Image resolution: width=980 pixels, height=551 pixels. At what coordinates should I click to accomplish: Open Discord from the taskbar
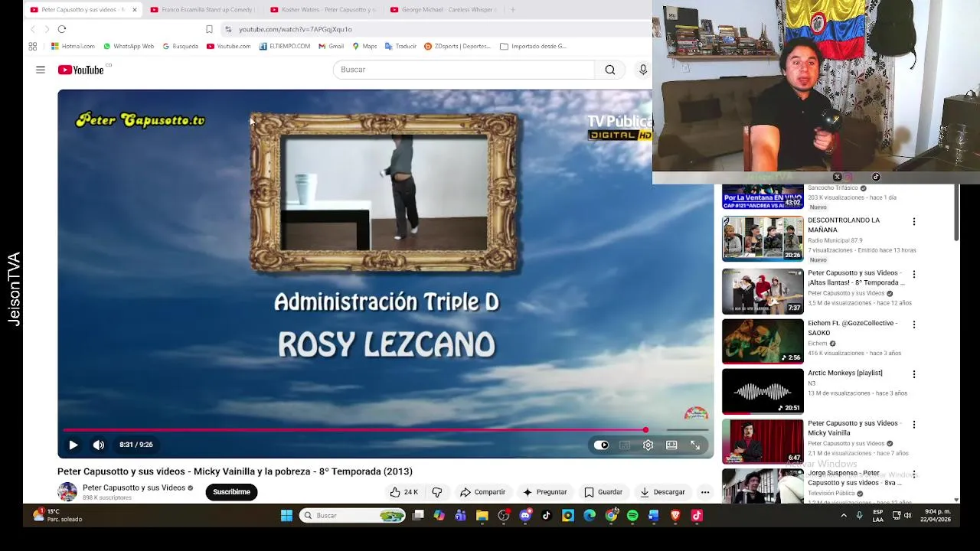[525, 516]
